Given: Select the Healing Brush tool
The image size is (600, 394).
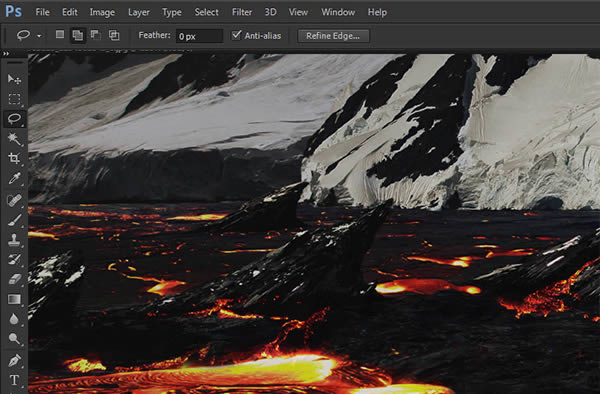Looking at the screenshot, I should (x=14, y=200).
